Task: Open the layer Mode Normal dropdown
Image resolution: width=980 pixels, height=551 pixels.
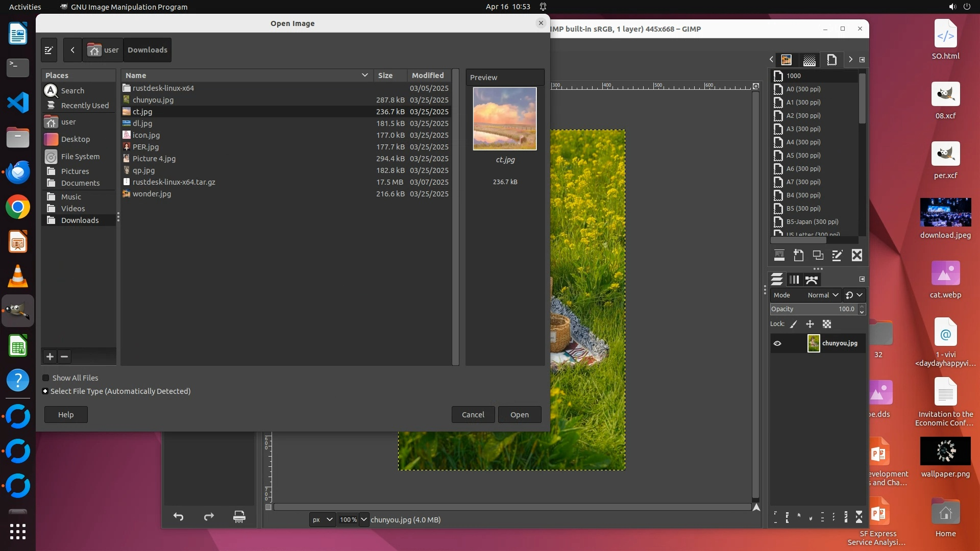Action: (x=823, y=295)
